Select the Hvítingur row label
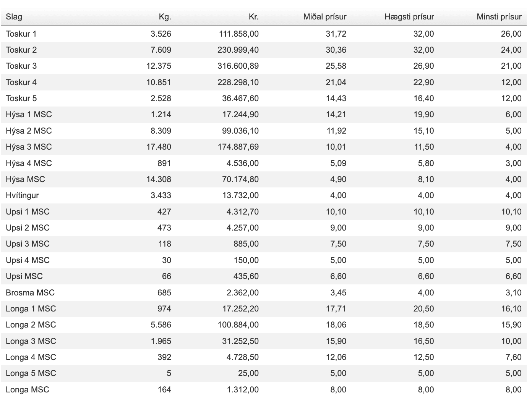 [22, 195]
